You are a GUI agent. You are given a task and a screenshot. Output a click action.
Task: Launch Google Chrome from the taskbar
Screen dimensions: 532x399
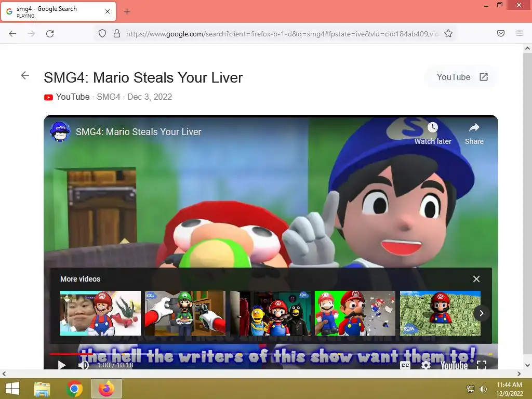point(74,389)
